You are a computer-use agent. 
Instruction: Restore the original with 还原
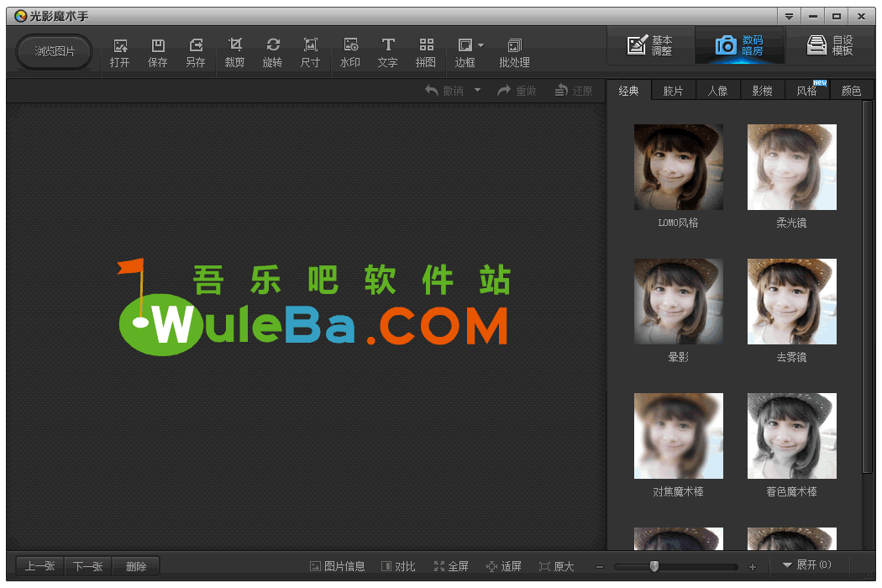(x=573, y=91)
